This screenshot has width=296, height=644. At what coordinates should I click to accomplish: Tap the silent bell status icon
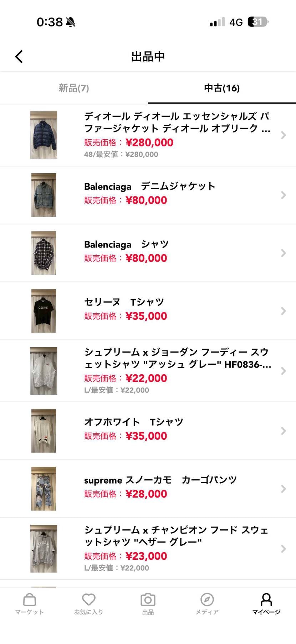(x=71, y=22)
